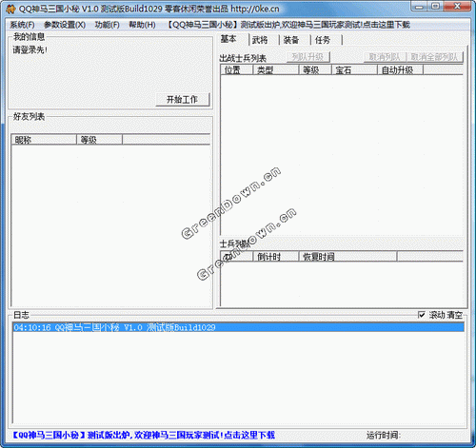Click the menu bar download announcement link
476x448 pixels.
pyautogui.click(x=288, y=25)
